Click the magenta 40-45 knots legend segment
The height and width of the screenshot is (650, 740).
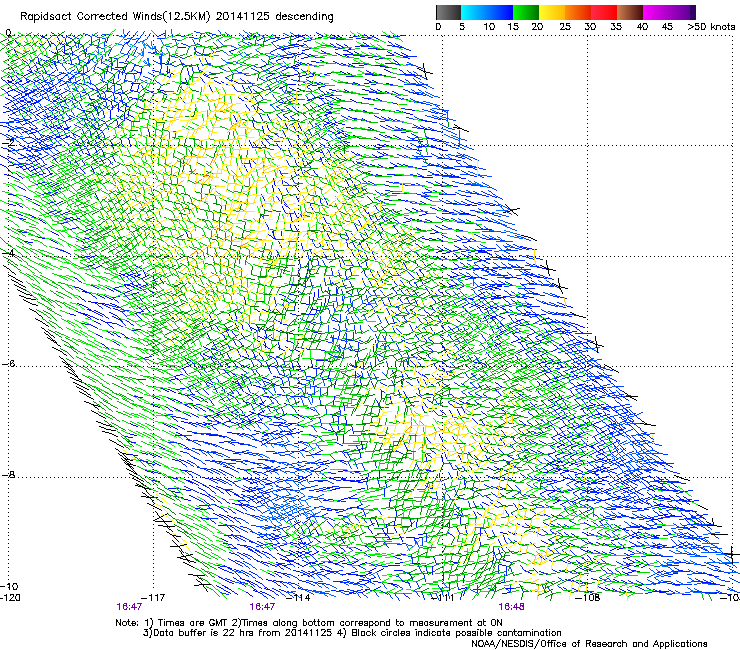point(656,12)
